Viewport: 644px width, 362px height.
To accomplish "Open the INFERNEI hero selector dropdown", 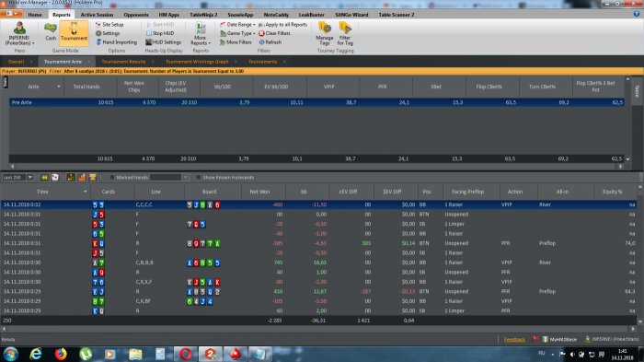I will point(19,34).
